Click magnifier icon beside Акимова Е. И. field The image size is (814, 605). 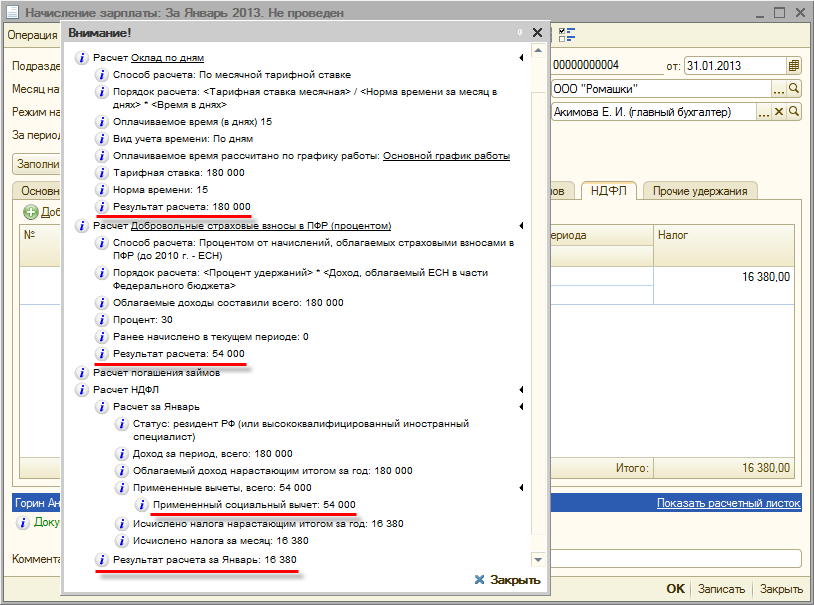(794, 112)
